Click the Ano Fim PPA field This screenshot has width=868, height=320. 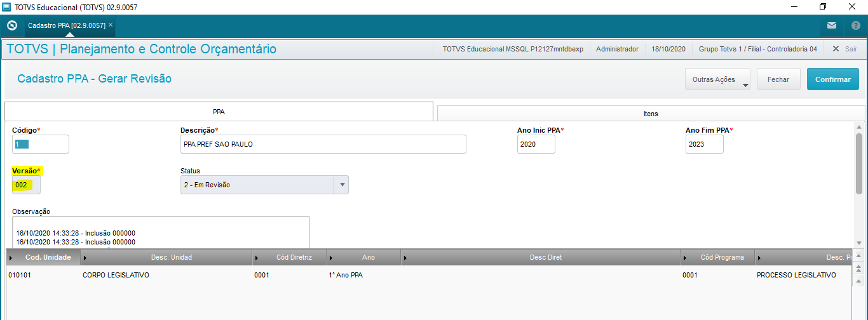[x=705, y=144]
